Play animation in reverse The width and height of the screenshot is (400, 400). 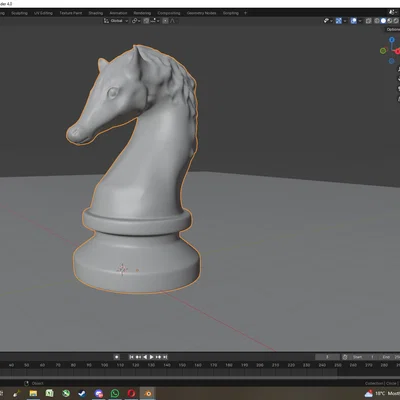[145, 357]
